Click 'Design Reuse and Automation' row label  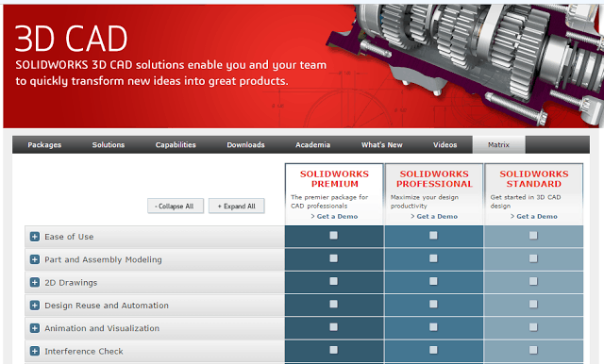[107, 306]
